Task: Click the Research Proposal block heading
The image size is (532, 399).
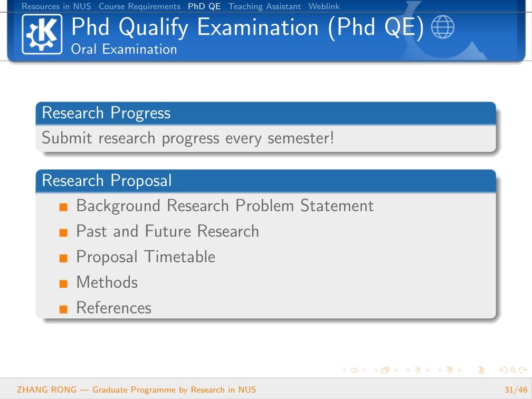Action: (x=107, y=180)
